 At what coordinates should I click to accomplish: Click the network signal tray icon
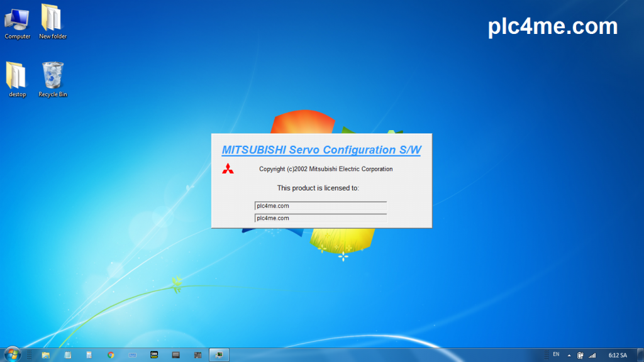pos(592,356)
